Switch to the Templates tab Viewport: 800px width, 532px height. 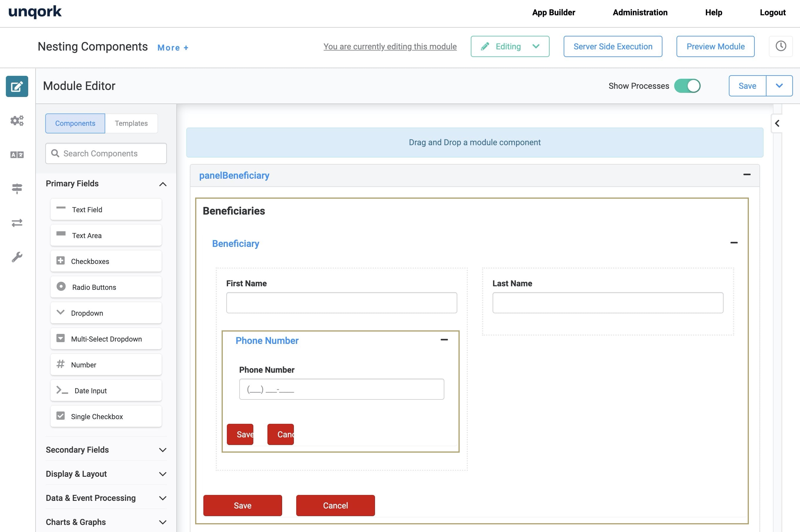click(131, 123)
